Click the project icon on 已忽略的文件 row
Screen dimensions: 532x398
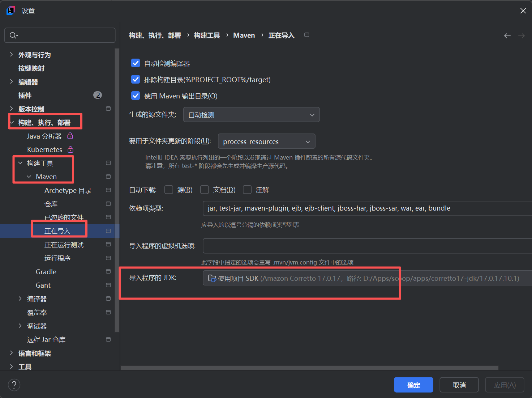[108, 217]
